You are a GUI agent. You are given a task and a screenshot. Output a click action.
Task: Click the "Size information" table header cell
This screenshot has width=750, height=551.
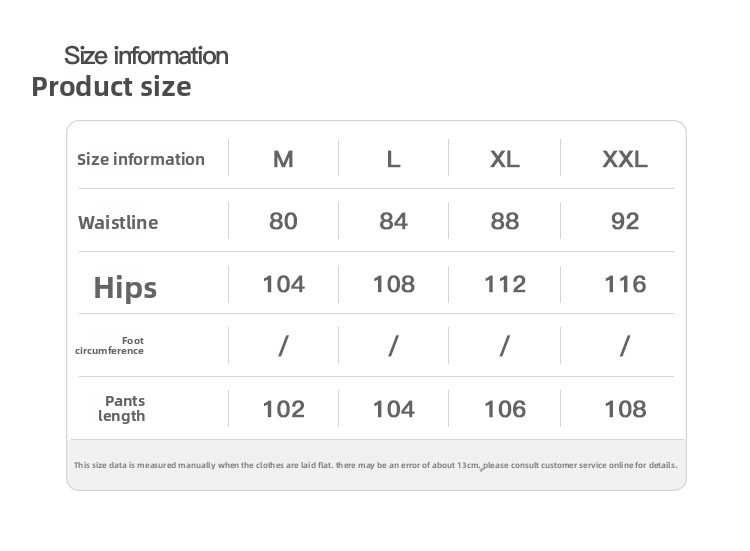(141, 159)
